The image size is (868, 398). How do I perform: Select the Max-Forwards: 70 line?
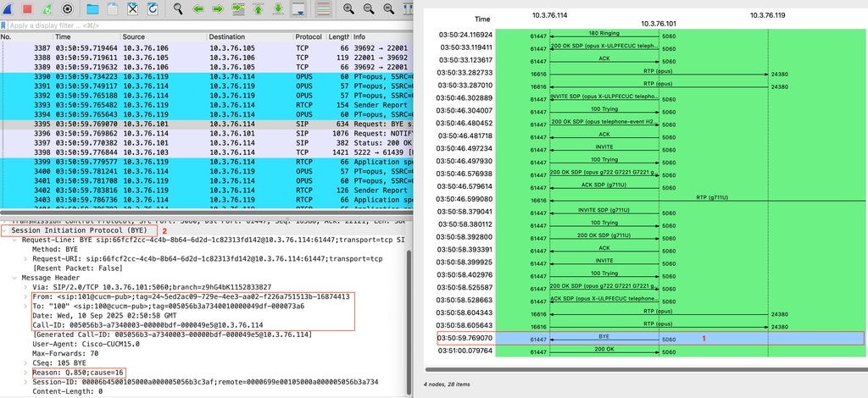pos(65,353)
